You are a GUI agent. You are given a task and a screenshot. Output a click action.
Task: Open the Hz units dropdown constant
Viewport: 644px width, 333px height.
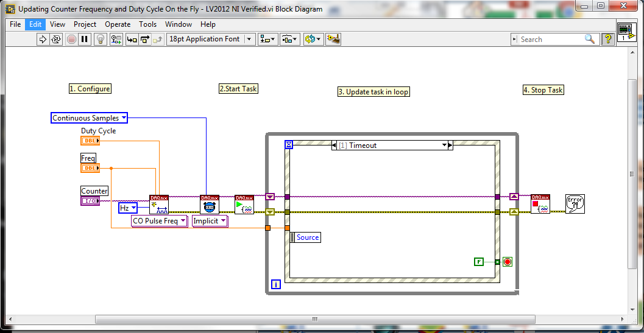128,208
